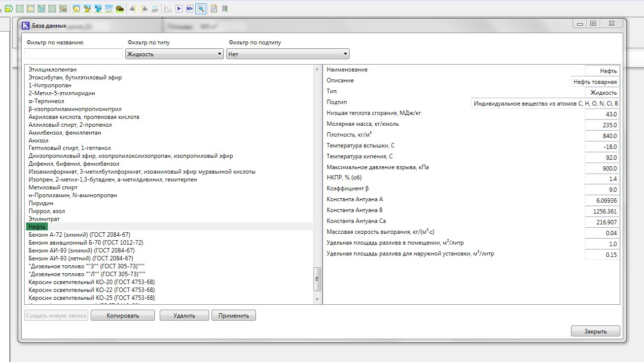Click the Подтип value field
644x362 pixels.
(x=545, y=104)
